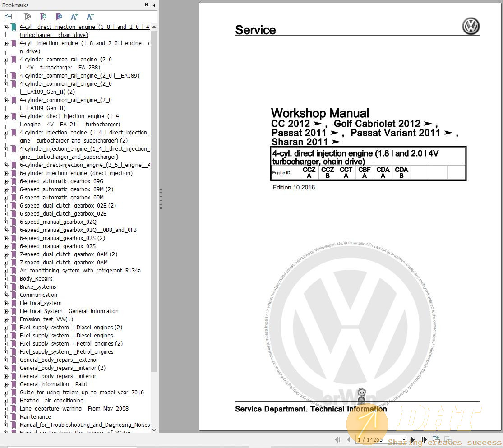The image size is (503, 448).
Task: Click bookmarks scrollbar down arrow
Action: (154, 430)
